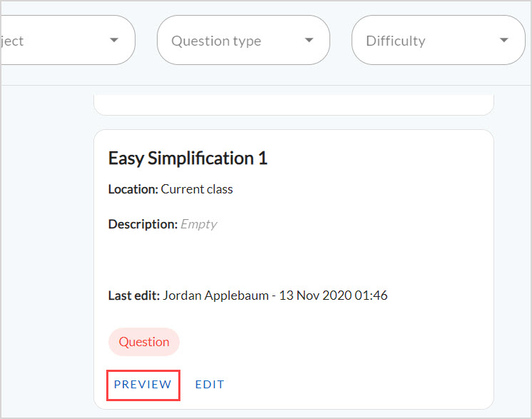The image size is (532, 419).
Task: Click the arrow icon in Question type
Action: (x=309, y=40)
